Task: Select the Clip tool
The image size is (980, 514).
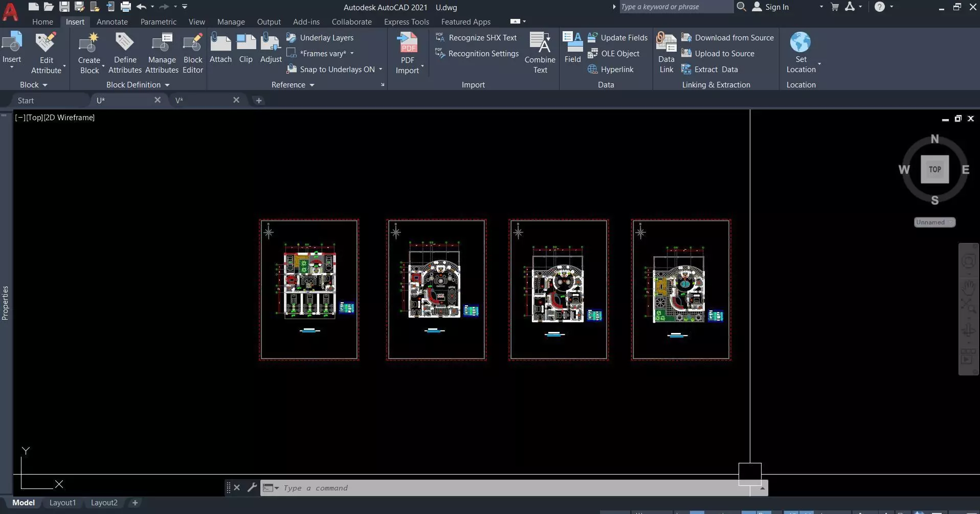Action: click(246, 48)
